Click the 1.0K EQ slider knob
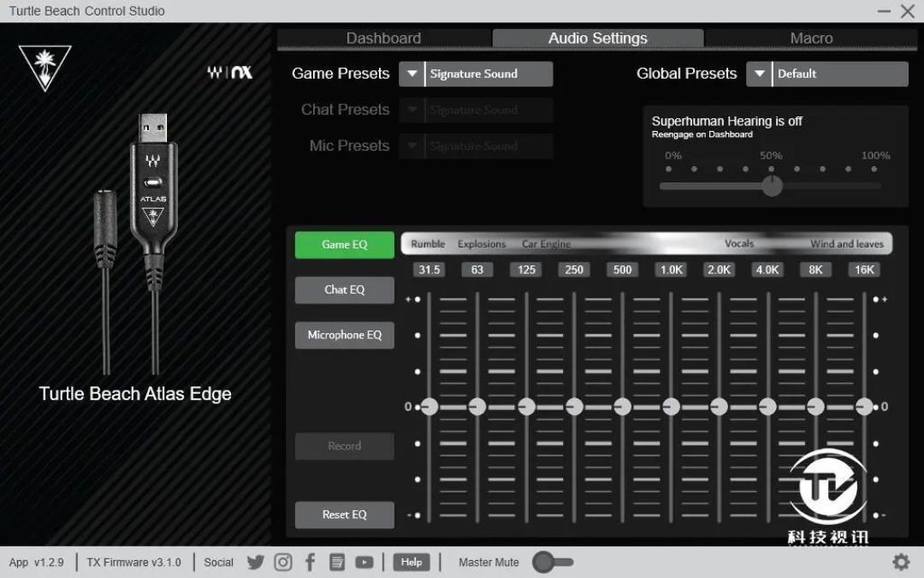Image resolution: width=924 pixels, height=578 pixels. click(672, 407)
